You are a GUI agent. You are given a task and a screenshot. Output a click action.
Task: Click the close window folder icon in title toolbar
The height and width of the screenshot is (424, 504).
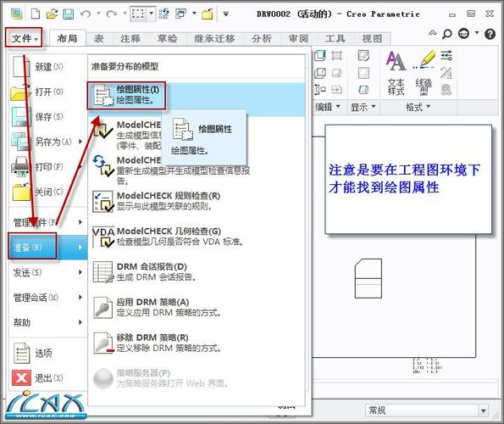point(208,14)
